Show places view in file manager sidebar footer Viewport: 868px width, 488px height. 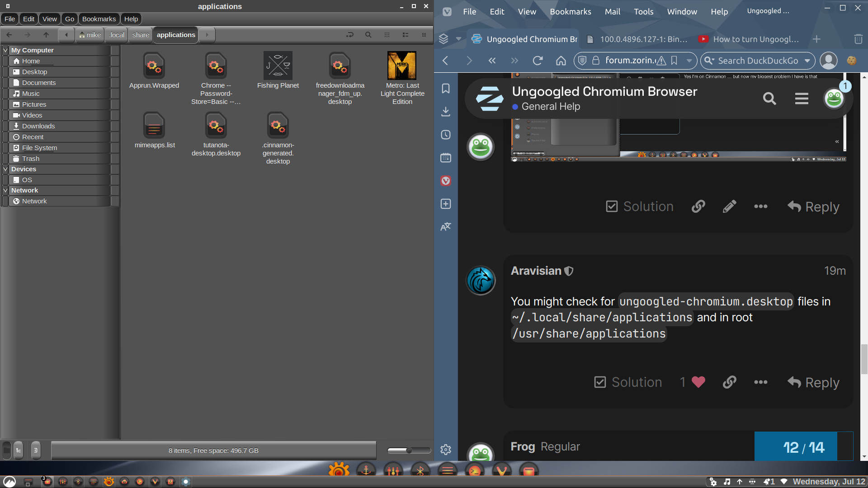point(7,450)
